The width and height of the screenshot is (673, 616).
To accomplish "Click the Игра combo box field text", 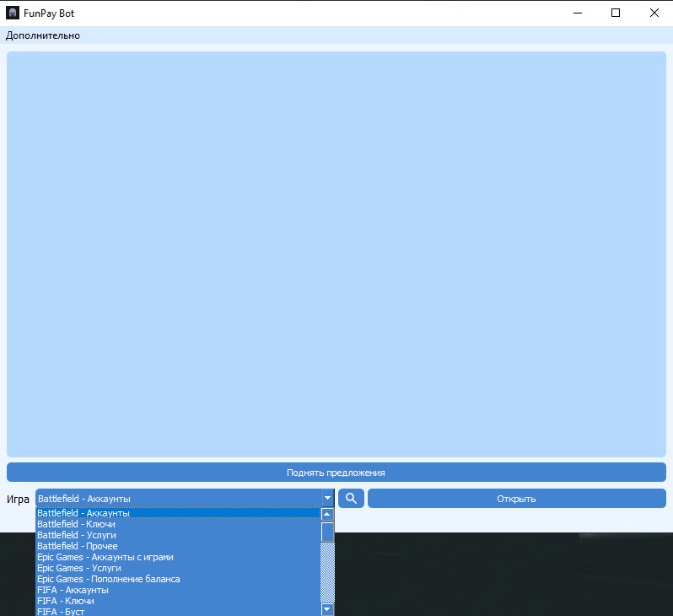I will [x=84, y=499].
